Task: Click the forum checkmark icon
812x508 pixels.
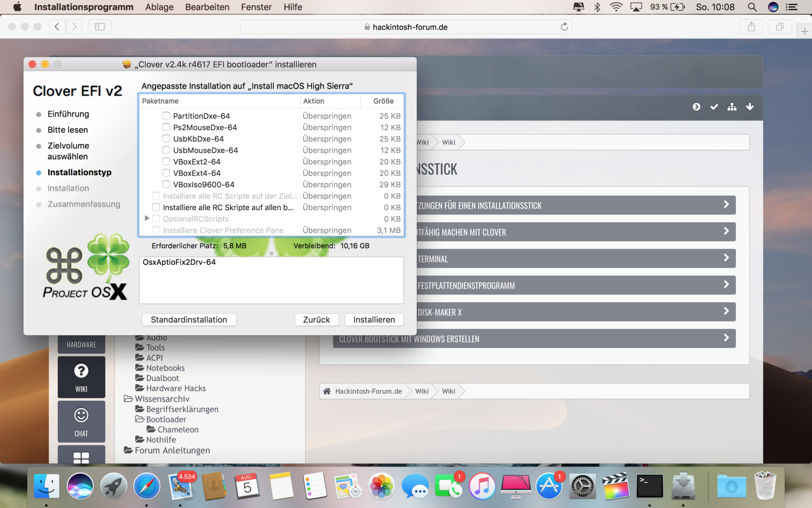Action: coord(714,107)
